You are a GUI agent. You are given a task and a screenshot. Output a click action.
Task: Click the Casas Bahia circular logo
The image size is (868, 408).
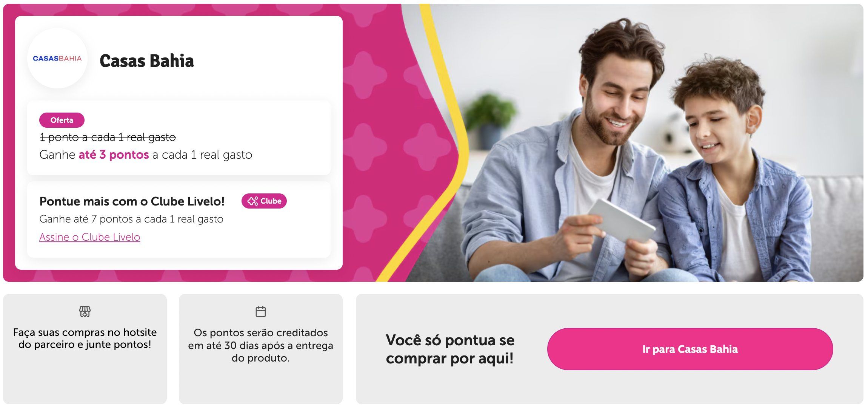pyautogui.click(x=57, y=59)
